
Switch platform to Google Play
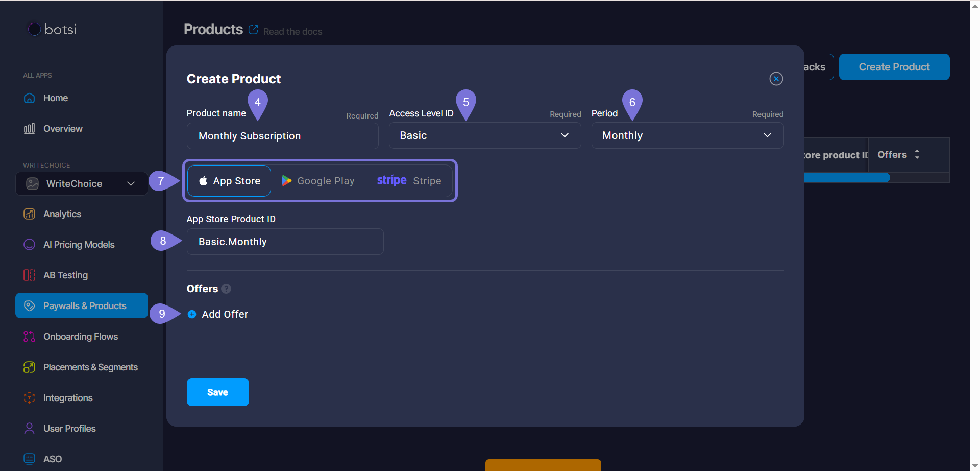pos(318,181)
